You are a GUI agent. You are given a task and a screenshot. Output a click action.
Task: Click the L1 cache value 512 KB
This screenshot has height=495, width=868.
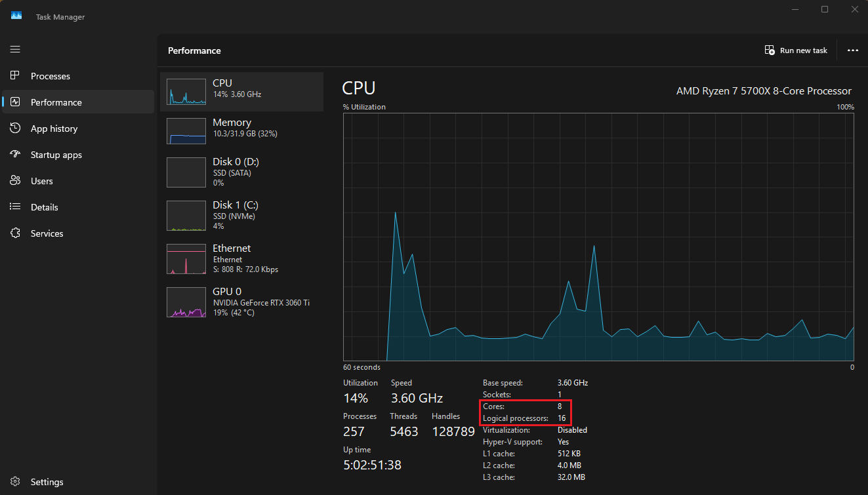pos(569,454)
